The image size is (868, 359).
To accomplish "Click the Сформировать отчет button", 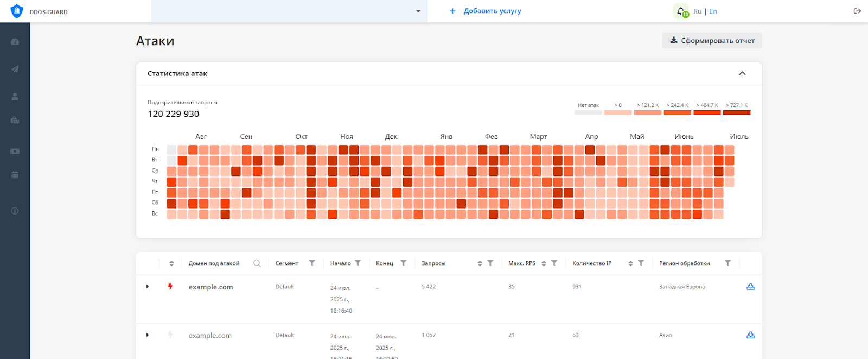I will coord(712,41).
